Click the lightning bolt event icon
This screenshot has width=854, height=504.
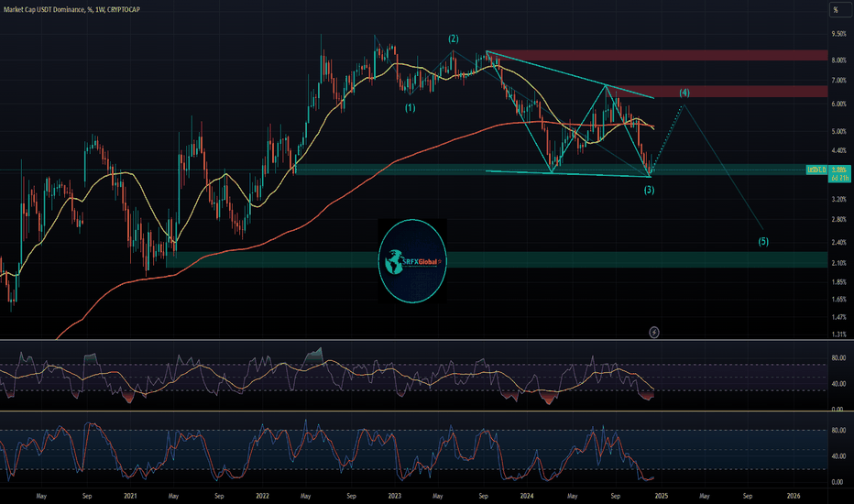[x=654, y=332]
